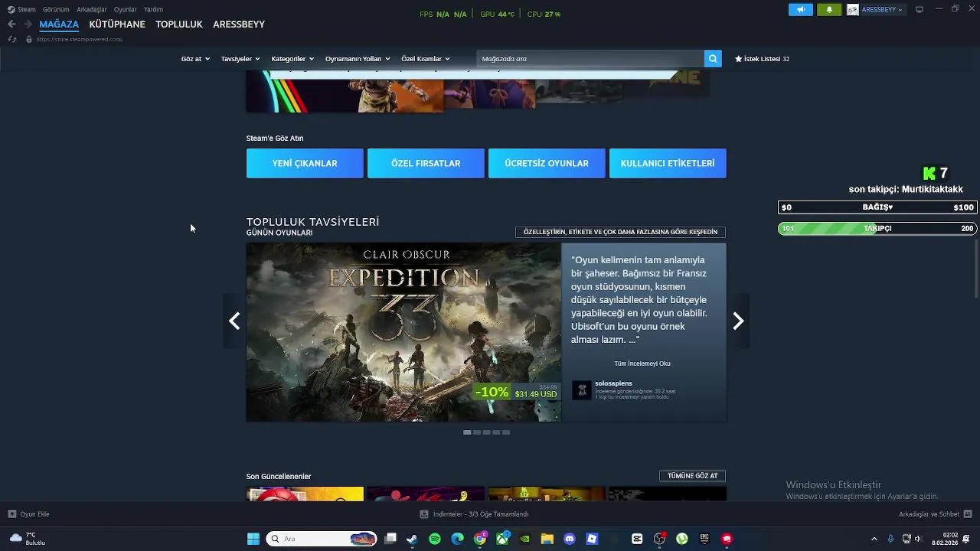980x551 pixels.
Task: Expand the Özel Kısımlar dropdown
Action: pos(426,59)
